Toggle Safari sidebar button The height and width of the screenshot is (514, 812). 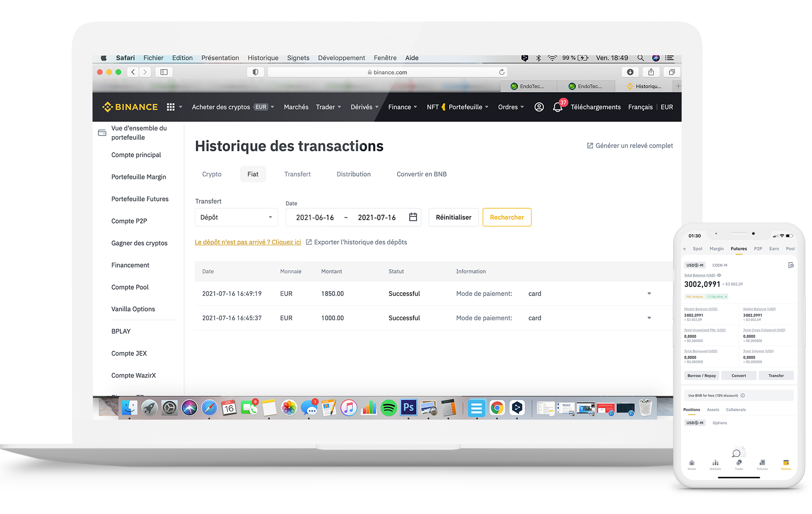(164, 72)
